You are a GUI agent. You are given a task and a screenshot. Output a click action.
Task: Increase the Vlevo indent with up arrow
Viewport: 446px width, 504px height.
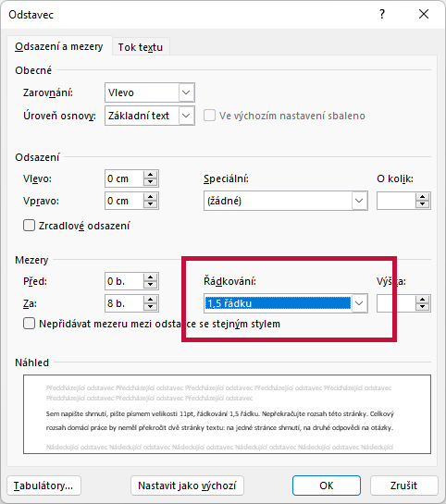[x=150, y=175]
